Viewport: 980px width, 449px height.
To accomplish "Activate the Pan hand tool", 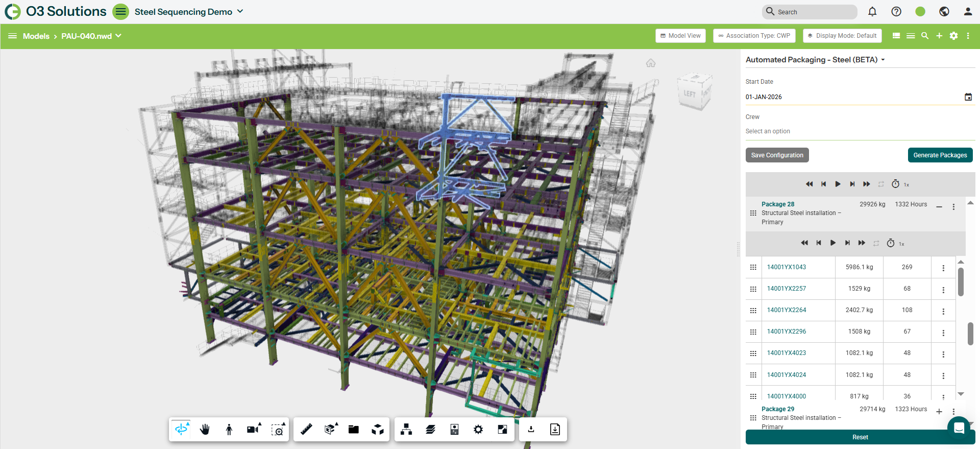I will click(x=205, y=430).
